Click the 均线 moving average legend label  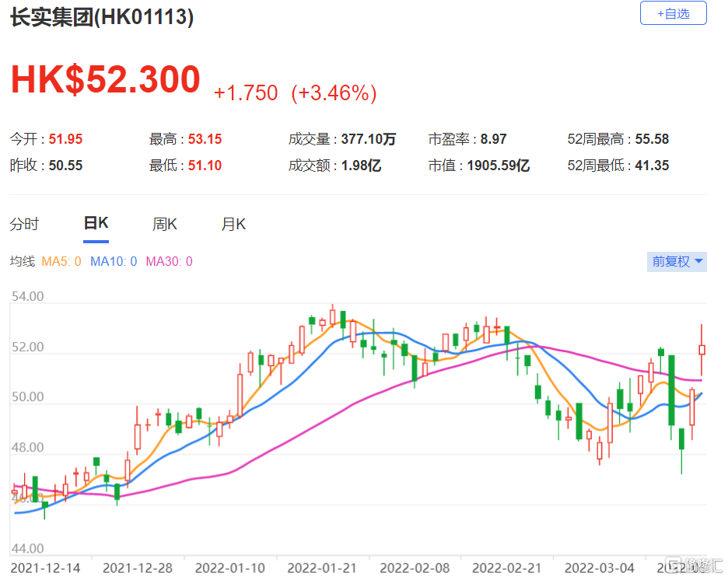[x=23, y=262]
